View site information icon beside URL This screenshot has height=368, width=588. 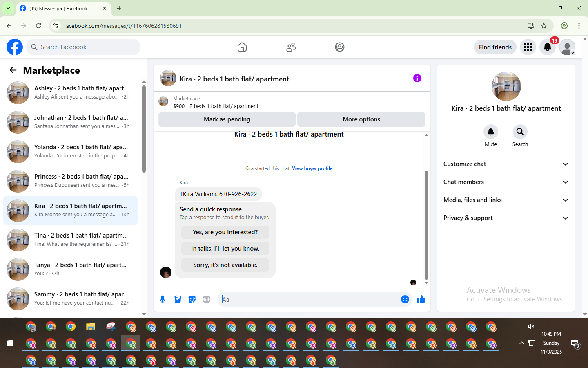click(56, 26)
